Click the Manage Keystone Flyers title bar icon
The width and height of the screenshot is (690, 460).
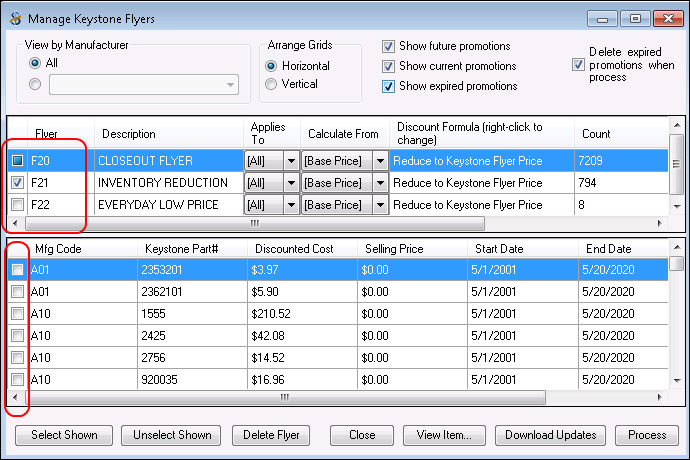pos(14,18)
